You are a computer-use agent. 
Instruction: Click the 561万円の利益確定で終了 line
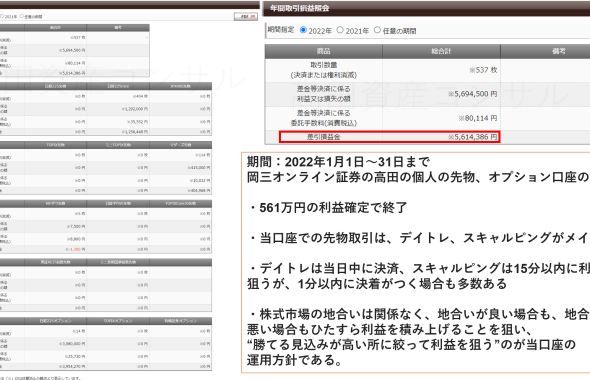328,207
